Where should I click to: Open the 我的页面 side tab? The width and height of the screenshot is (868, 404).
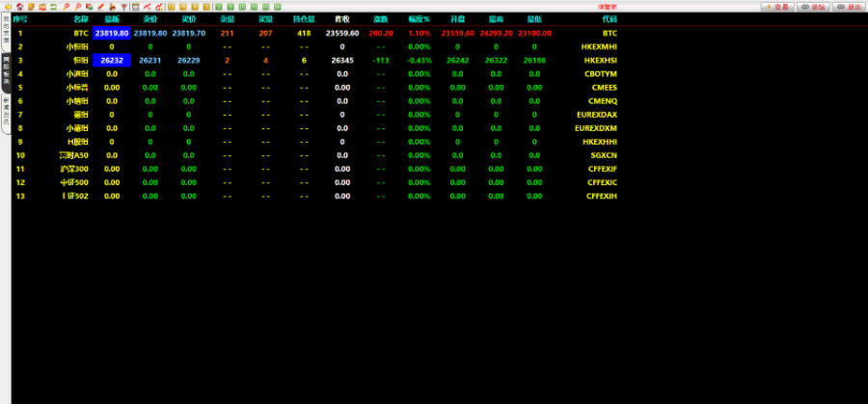pos(6,31)
